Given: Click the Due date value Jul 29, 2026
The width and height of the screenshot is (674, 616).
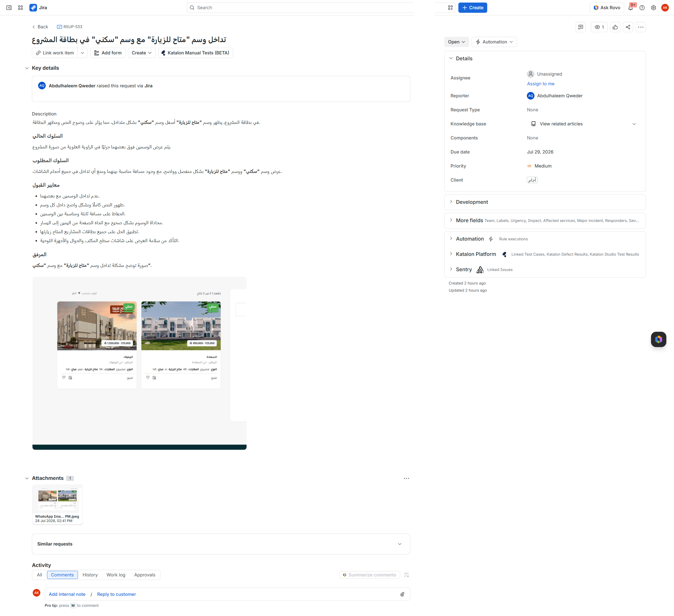Looking at the screenshot, I should tap(540, 152).
